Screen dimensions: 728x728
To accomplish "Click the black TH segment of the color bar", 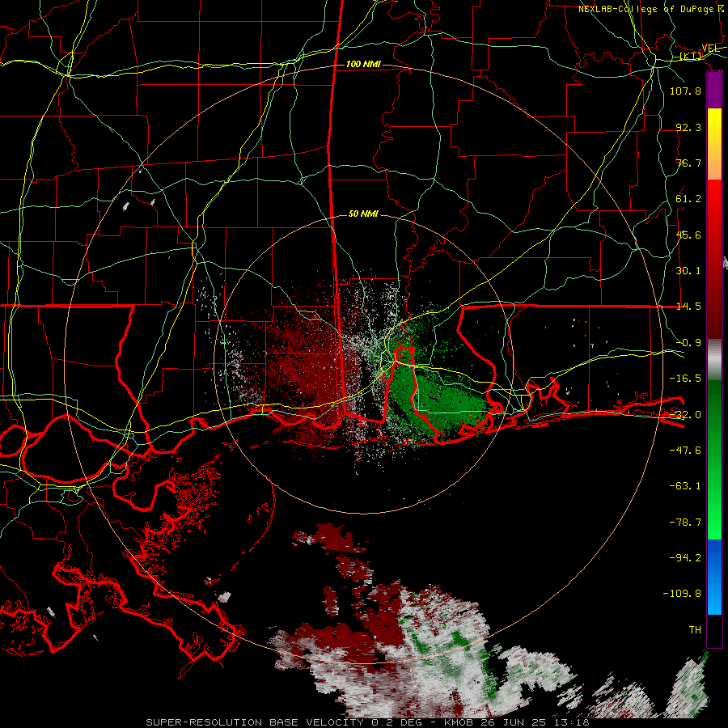I will (714, 630).
